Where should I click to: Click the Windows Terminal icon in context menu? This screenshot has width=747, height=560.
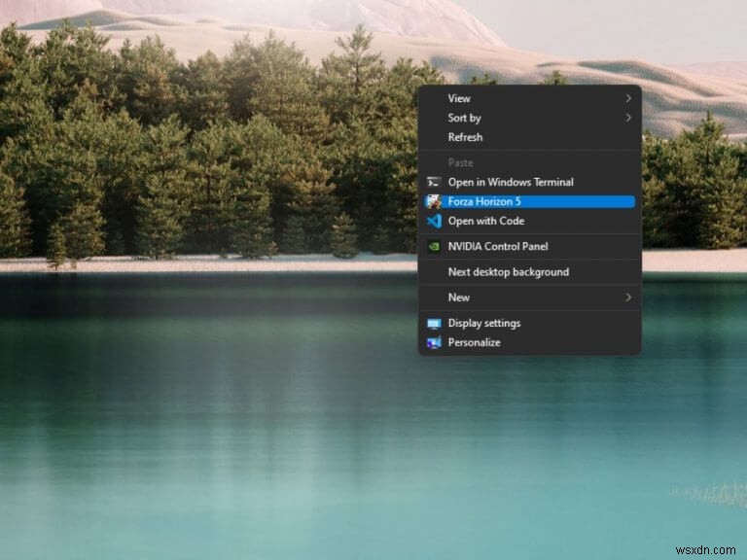[434, 182]
